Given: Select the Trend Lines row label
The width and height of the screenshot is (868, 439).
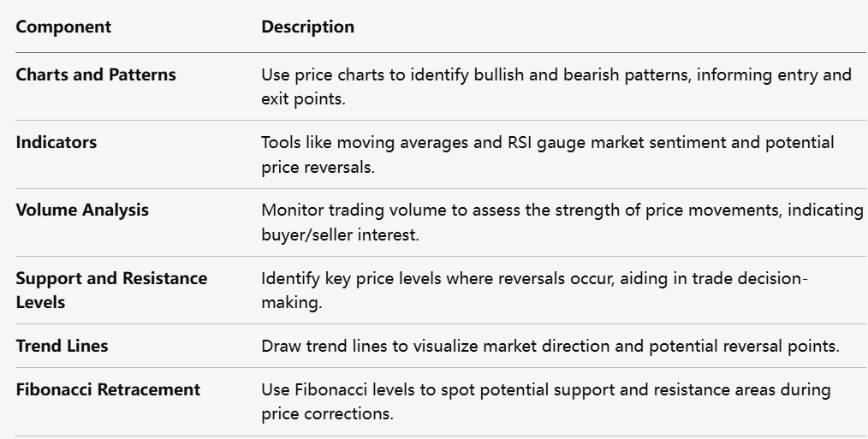Looking at the screenshot, I should coord(62,346).
